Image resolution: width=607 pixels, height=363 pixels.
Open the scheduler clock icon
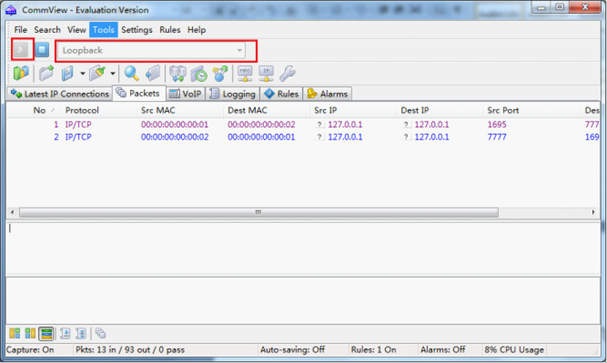199,73
